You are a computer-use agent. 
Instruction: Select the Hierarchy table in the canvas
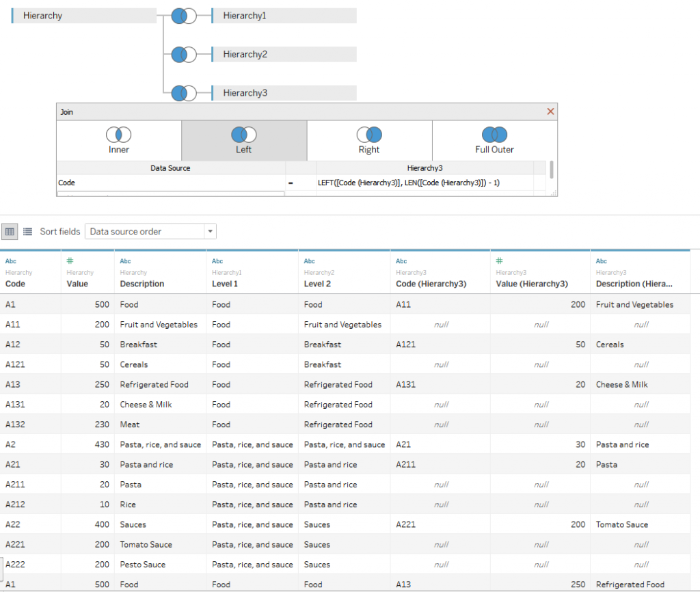tap(84, 16)
